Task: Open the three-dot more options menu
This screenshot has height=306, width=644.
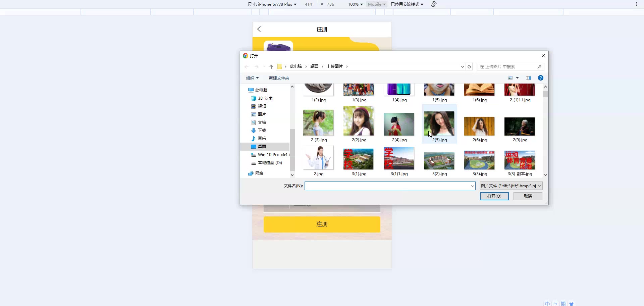Action: click(x=636, y=4)
